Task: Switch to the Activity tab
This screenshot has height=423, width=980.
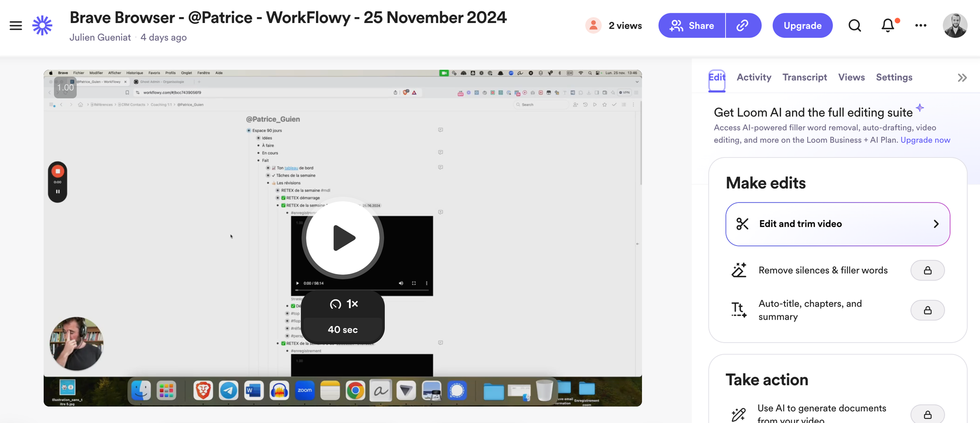Action: [754, 77]
